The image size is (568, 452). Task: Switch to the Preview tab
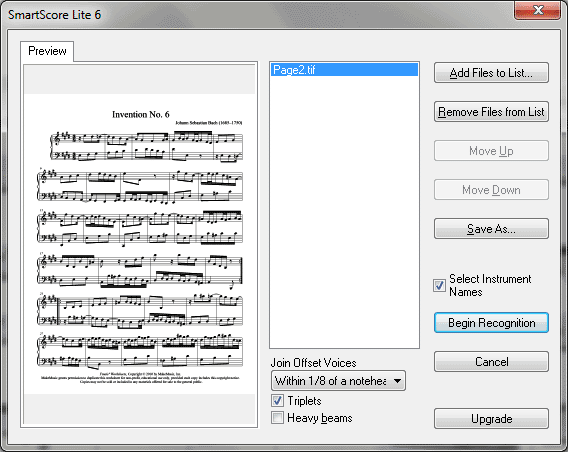click(47, 51)
